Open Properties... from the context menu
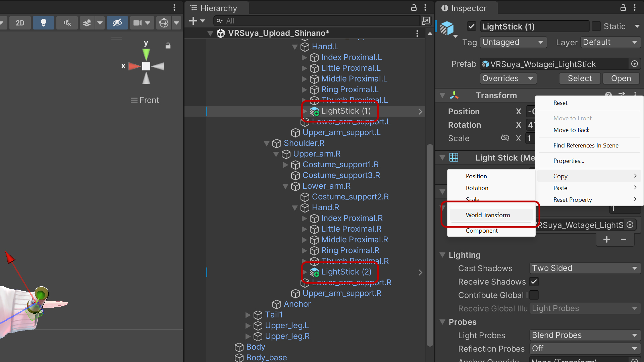The height and width of the screenshot is (362, 644). pyautogui.click(x=589, y=161)
